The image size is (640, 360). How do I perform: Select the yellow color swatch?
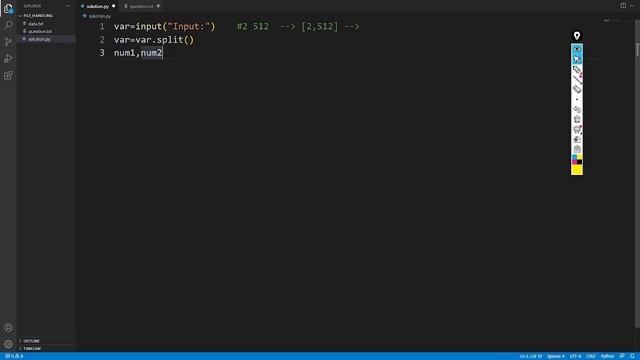577,169
